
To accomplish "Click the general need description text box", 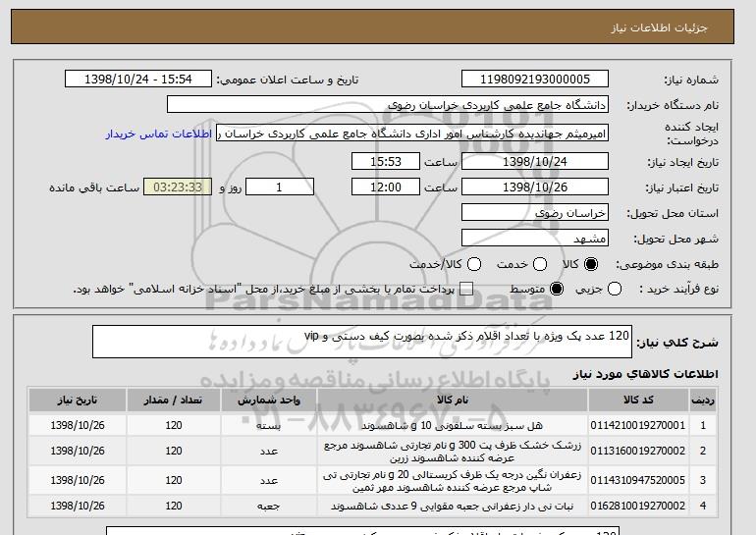I will tap(362, 342).
